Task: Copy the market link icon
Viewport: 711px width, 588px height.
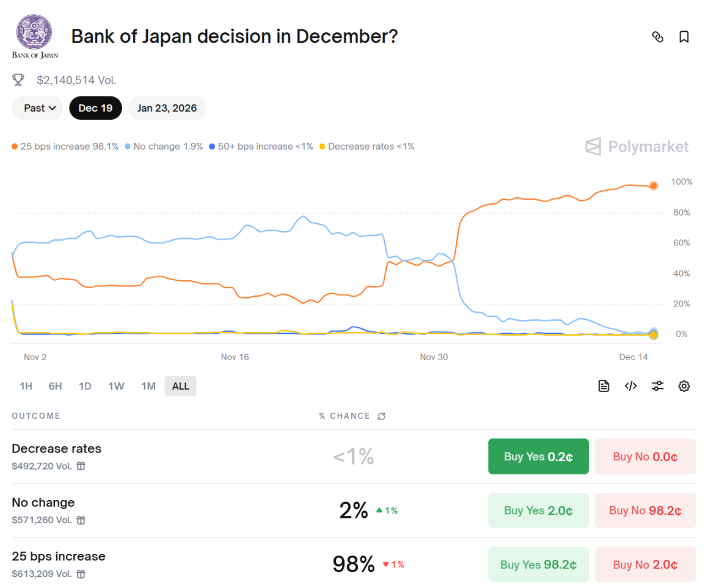Action: tap(658, 37)
